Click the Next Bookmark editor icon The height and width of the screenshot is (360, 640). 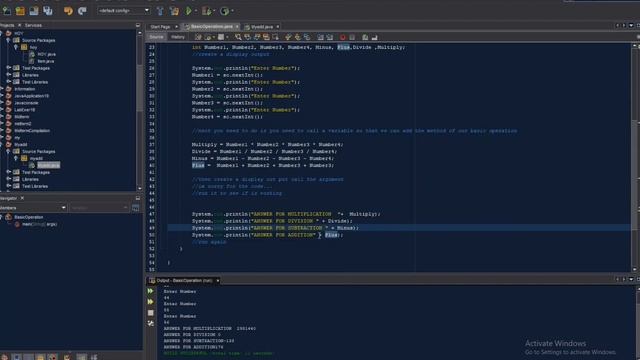[x=298, y=37]
